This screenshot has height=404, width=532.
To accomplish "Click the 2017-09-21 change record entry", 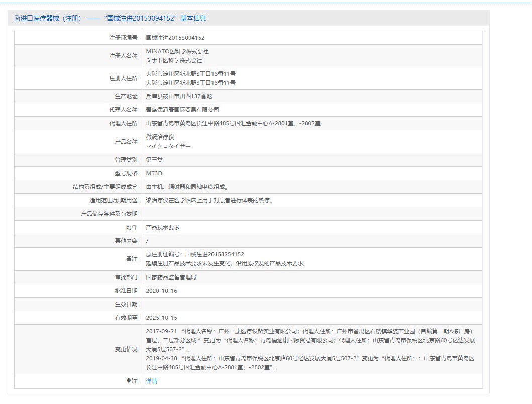I will pyautogui.click(x=310, y=340).
